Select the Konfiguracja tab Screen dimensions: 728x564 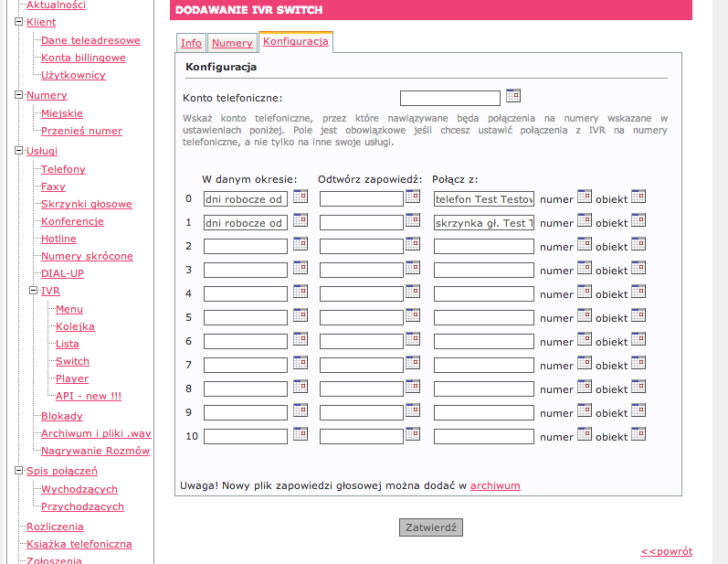[296, 41]
